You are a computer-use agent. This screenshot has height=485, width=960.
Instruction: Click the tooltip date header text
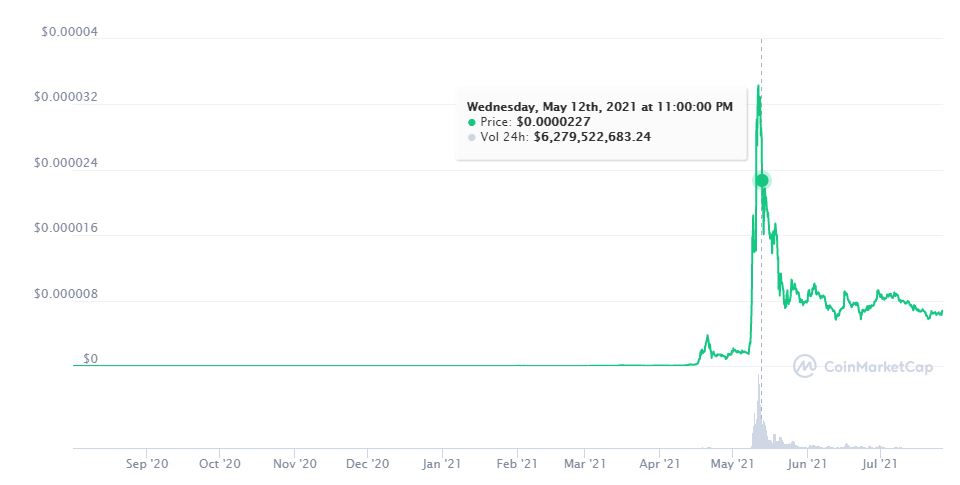600,106
